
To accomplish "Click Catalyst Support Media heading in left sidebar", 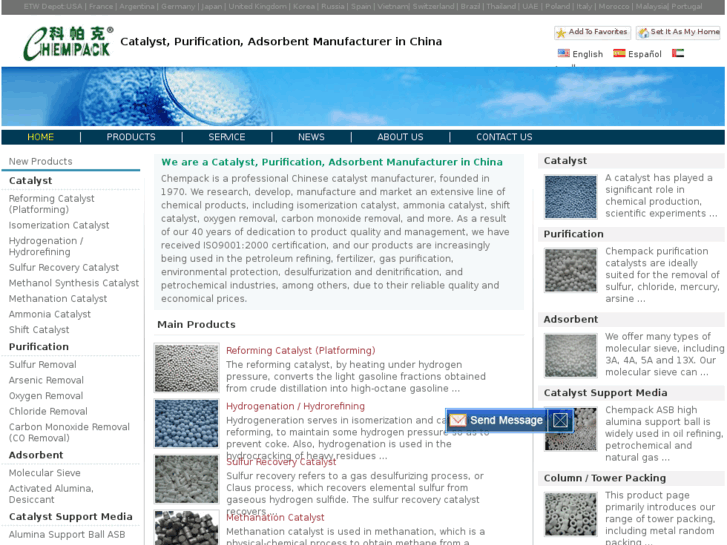I will click(x=70, y=516).
